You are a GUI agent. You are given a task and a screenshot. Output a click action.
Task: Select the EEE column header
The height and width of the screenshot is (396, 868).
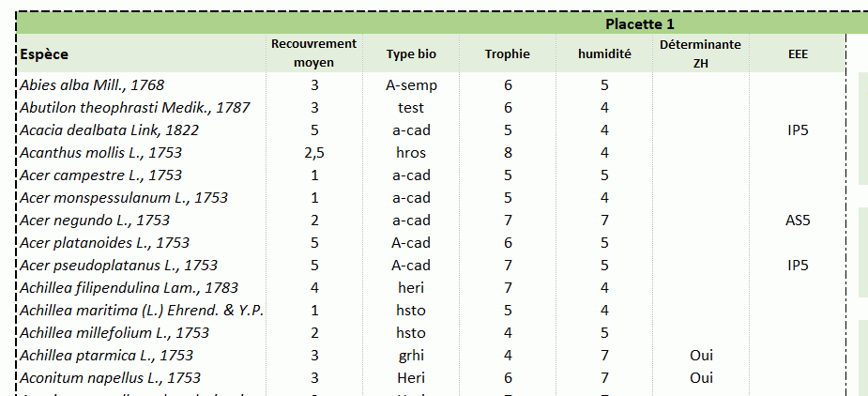click(798, 54)
